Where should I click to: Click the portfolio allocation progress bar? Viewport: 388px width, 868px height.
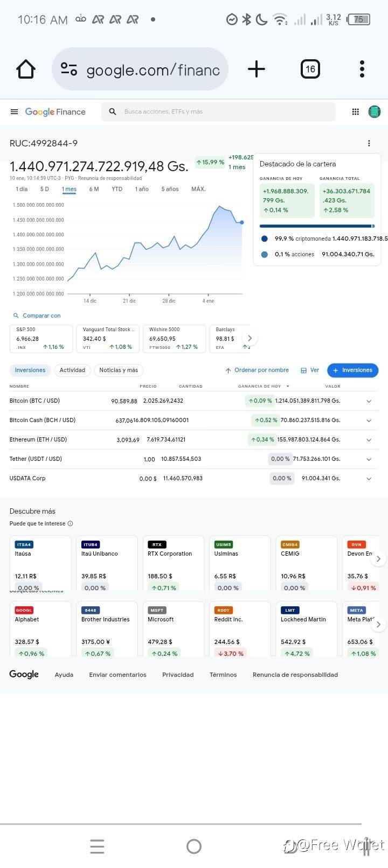tap(317, 226)
